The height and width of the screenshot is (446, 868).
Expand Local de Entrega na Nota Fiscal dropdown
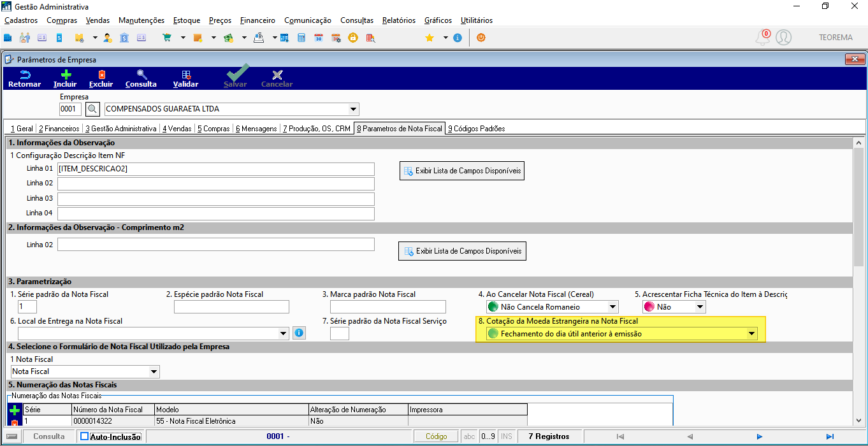click(x=284, y=333)
